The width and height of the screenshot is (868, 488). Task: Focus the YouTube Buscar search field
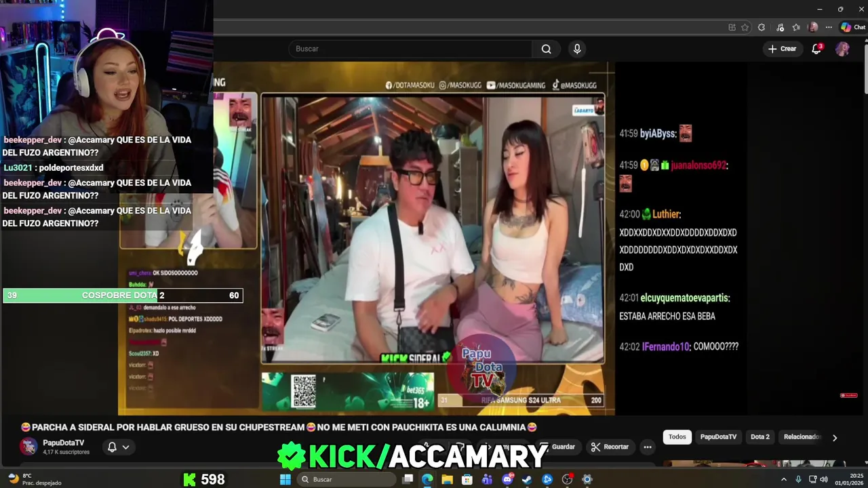click(x=411, y=49)
